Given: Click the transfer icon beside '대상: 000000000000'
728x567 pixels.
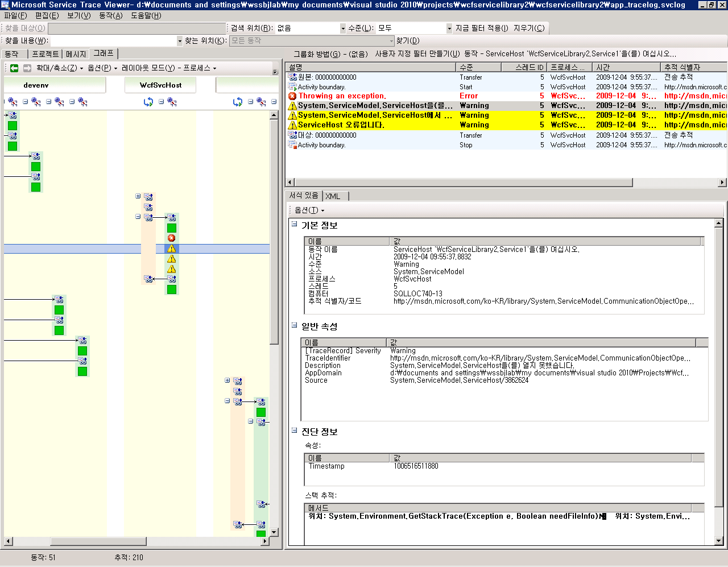Looking at the screenshot, I should click(292, 135).
